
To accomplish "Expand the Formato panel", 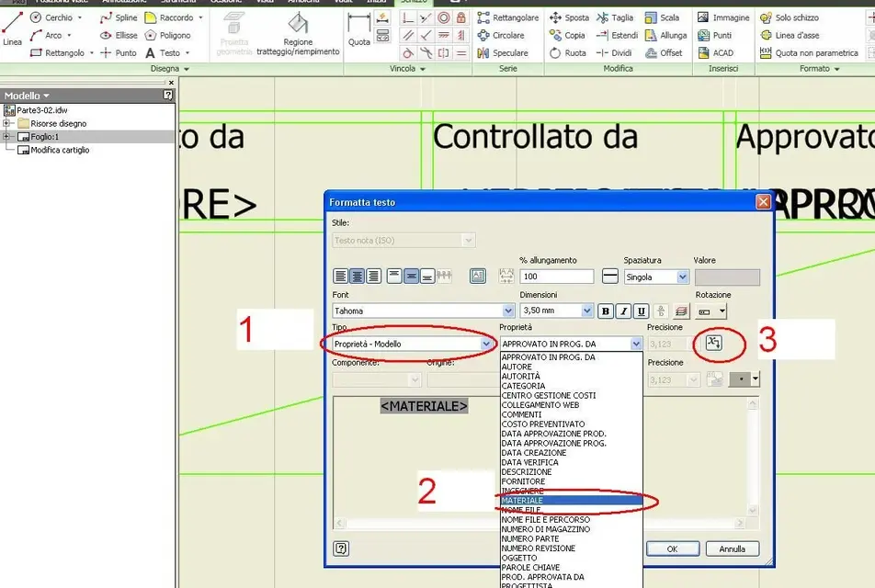I will (x=819, y=69).
